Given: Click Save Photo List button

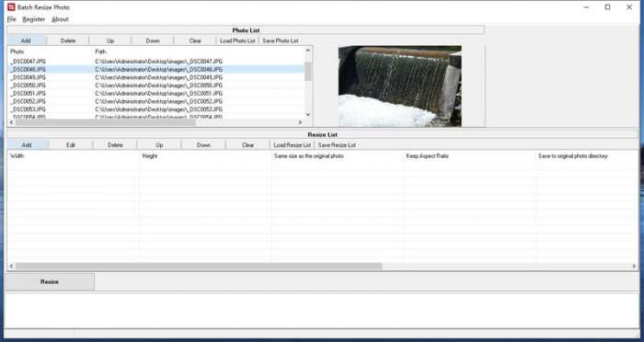Looking at the screenshot, I should pyautogui.click(x=280, y=40).
